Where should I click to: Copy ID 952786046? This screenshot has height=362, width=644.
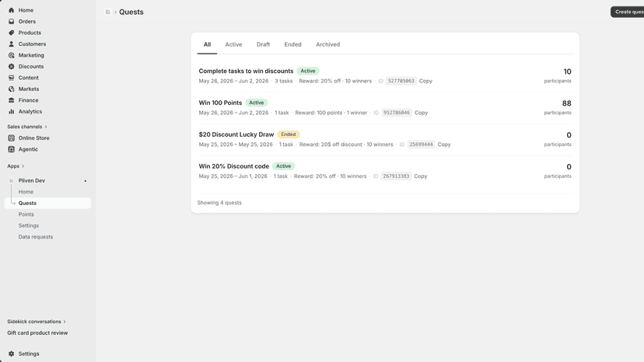click(x=421, y=113)
